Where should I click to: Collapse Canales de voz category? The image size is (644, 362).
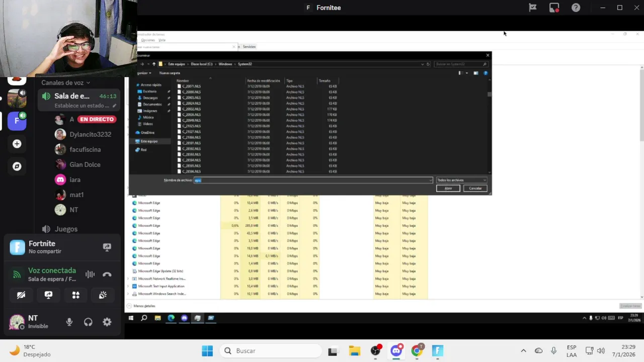[x=65, y=82]
